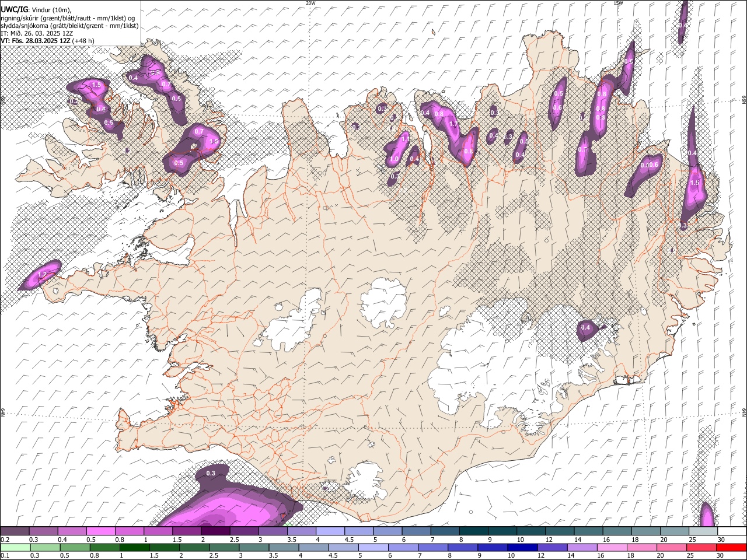The width and height of the screenshot is (747, 560).
Task: Select navy blue 10–12 swatch in lower legend
Action: pyautogui.click(x=522, y=547)
